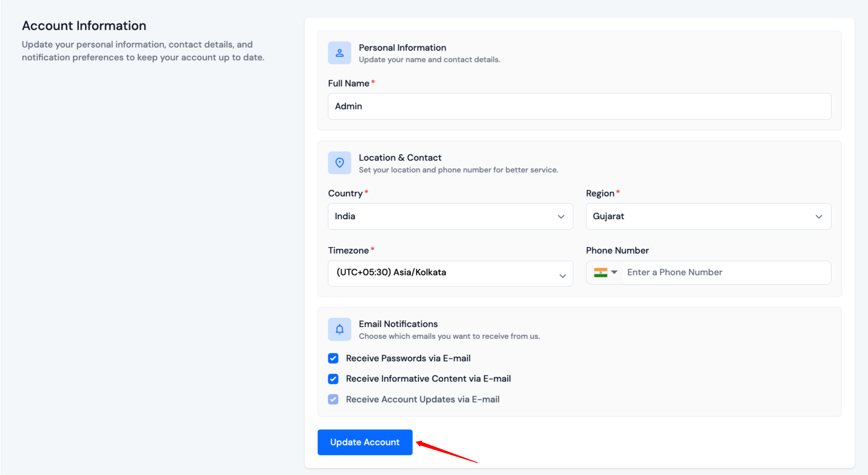
Task: Click the Location & Contact section title
Action: [400, 157]
